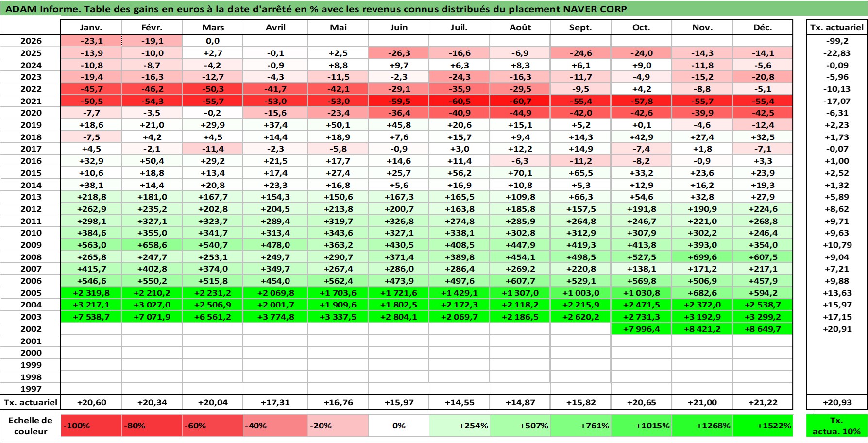The image size is (868, 443).
Task: Click the ADAM Informe title banner
Action: (434, 9)
